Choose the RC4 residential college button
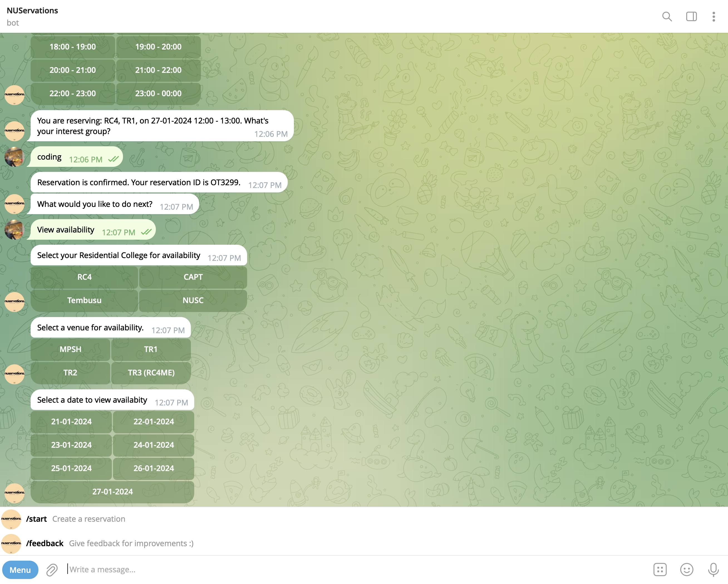Screen dimensions: 728x584 [x=84, y=277]
